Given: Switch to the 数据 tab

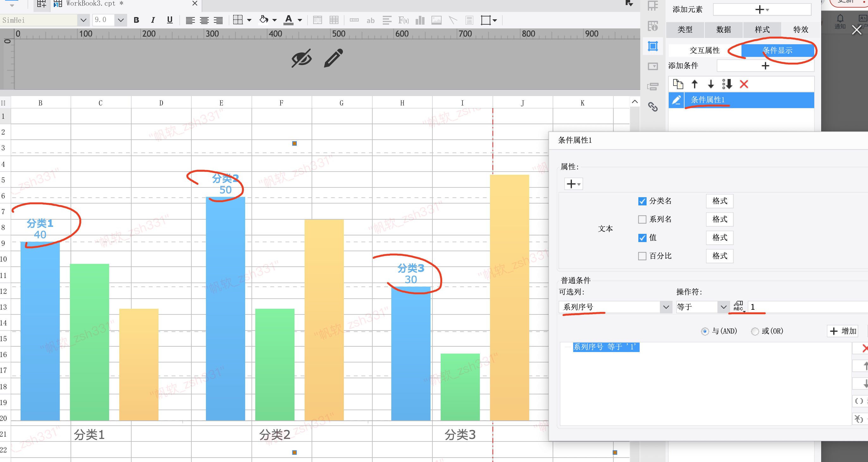Looking at the screenshot, I should pos(723,29).
